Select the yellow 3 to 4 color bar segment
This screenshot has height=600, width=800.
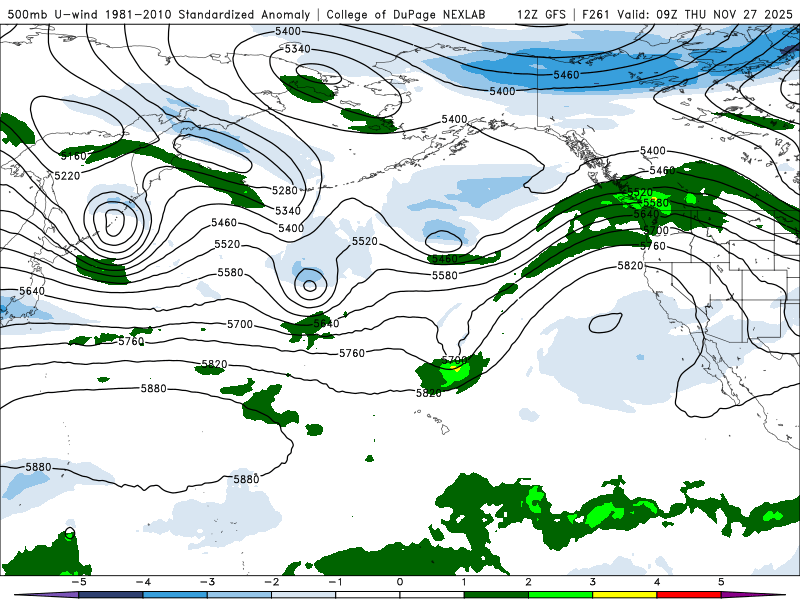point(624,595)
